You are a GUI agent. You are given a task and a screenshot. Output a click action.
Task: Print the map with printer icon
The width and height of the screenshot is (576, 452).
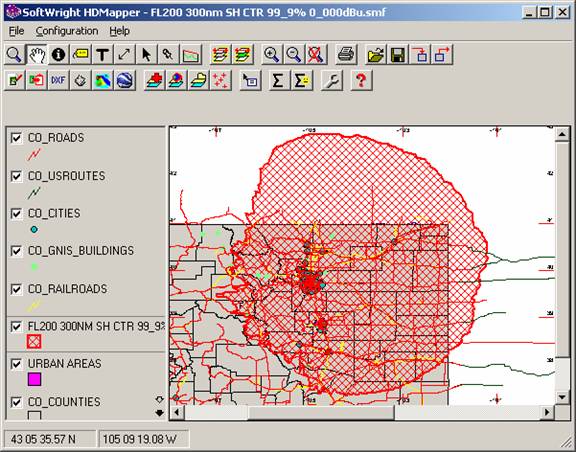pyautogui.click(x=346, y=55)
